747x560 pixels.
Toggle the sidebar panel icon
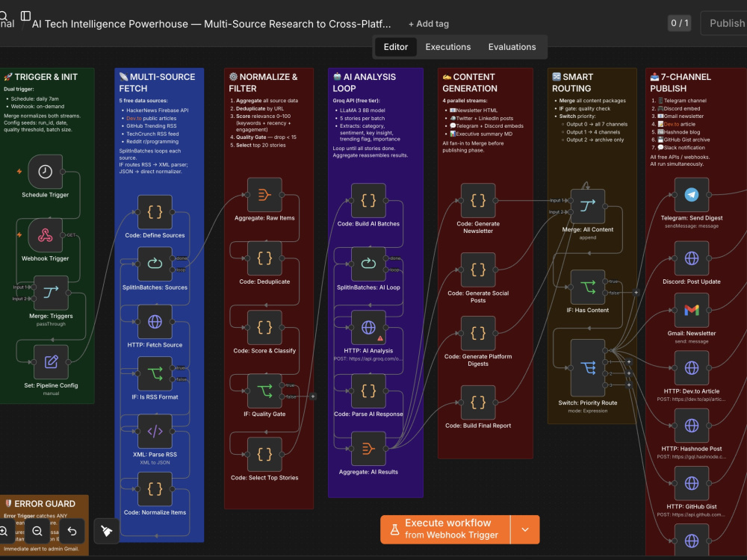click(x=25, y=16)
